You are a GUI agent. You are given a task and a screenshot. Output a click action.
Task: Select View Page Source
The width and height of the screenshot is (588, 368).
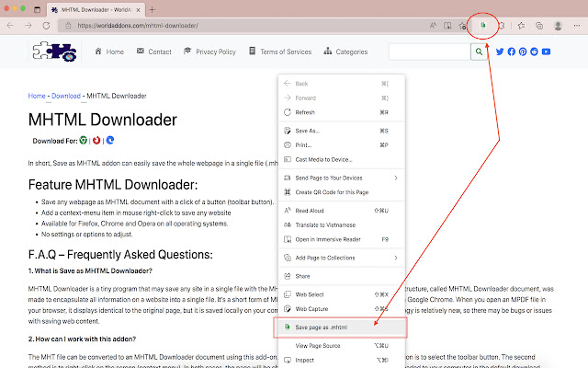342,346
